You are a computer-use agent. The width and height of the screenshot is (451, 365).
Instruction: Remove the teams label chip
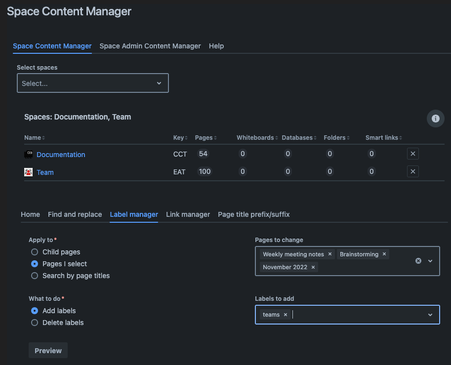285,314
